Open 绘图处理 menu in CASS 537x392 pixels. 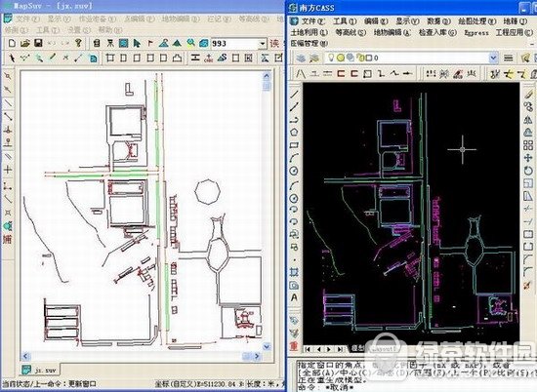point(476,21)
